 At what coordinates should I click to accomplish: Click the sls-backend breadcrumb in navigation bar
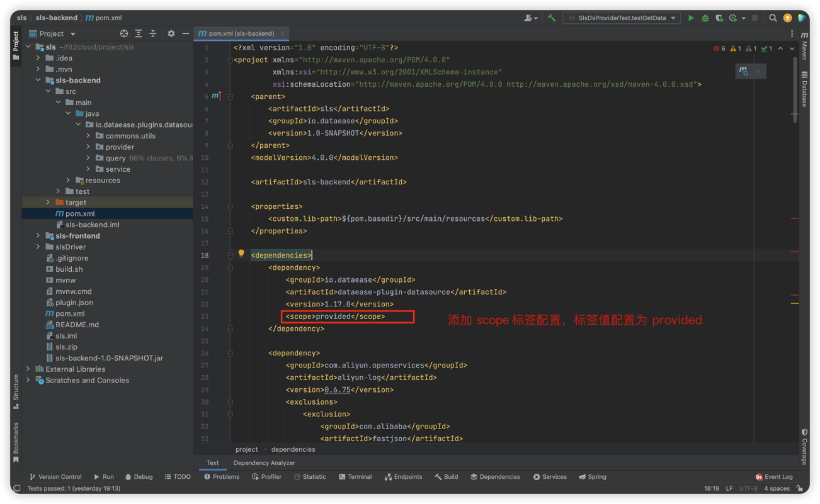click(x=57, y=18)
